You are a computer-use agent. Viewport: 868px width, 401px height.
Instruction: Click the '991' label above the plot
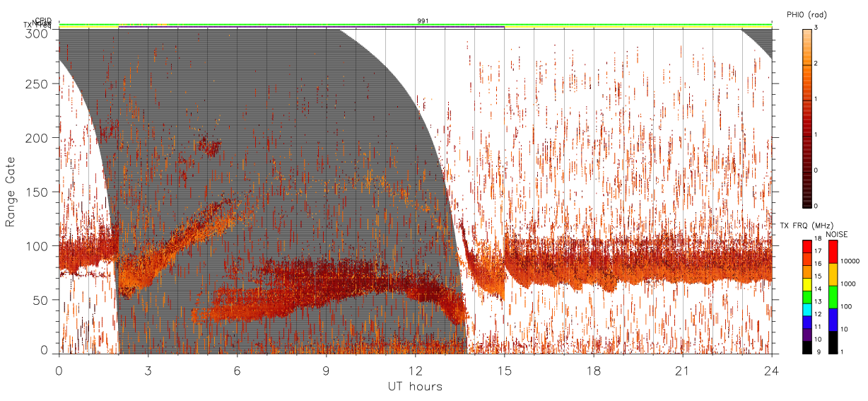423,21
